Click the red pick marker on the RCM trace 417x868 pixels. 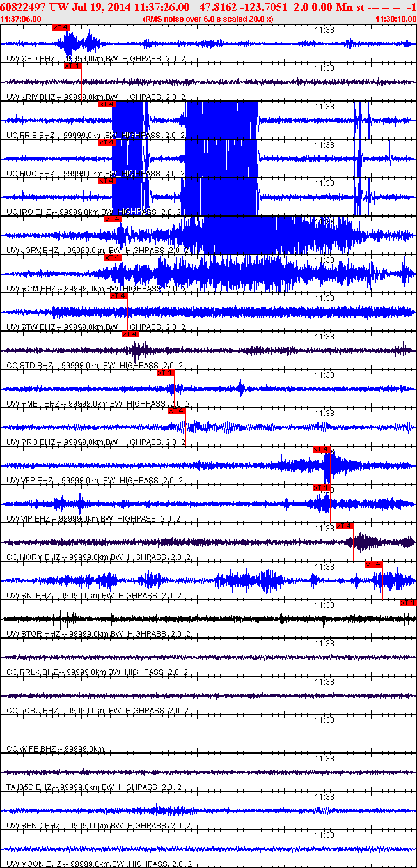click(113, 258)
